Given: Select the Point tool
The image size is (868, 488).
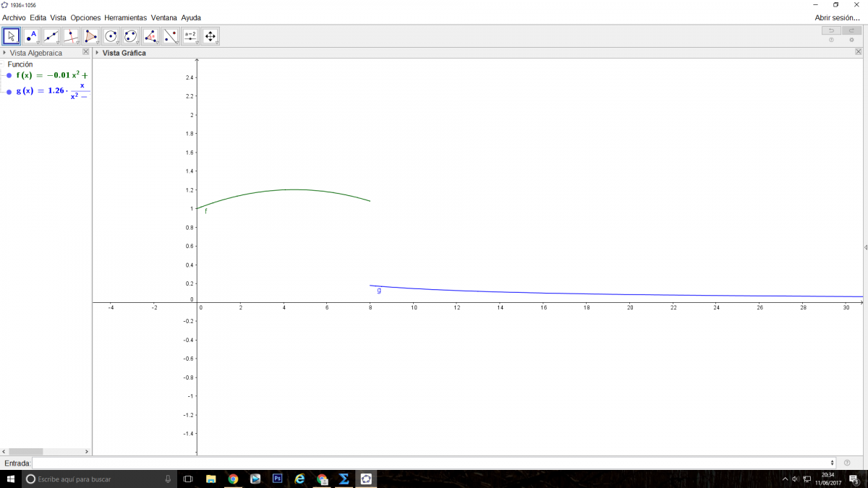Looking at the screenshot, I should 31,36.
